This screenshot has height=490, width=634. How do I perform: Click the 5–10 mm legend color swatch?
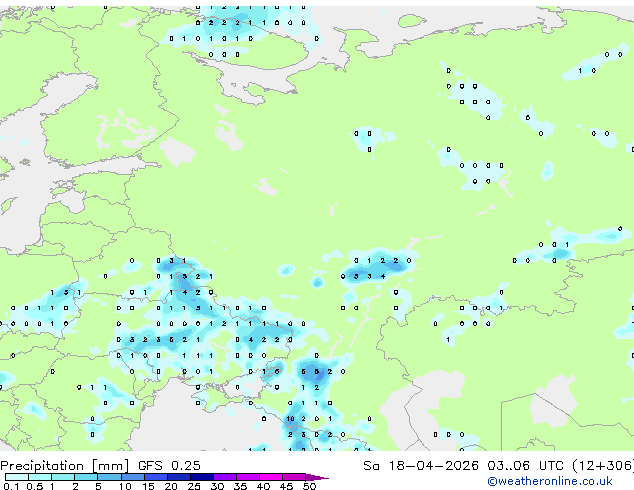[109, 477]
